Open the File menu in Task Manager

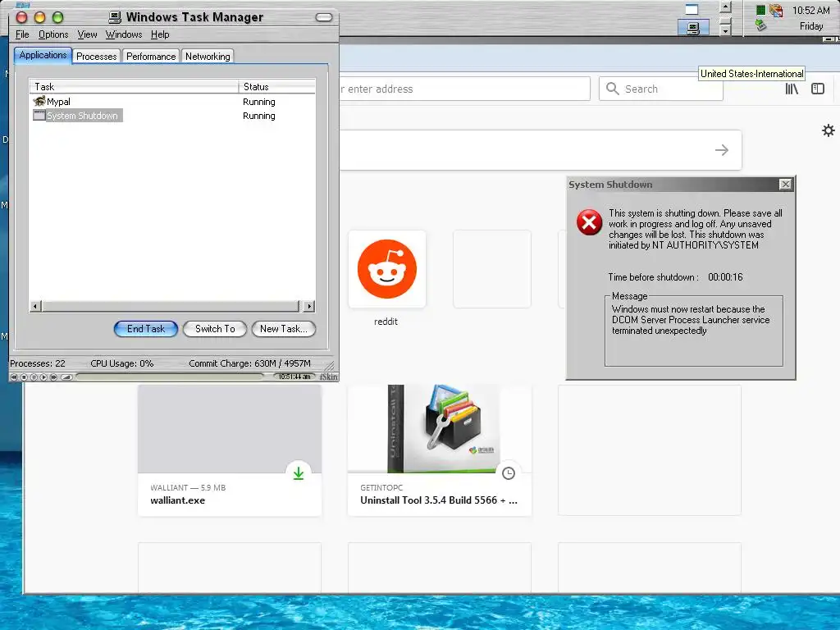pos(22,34)
